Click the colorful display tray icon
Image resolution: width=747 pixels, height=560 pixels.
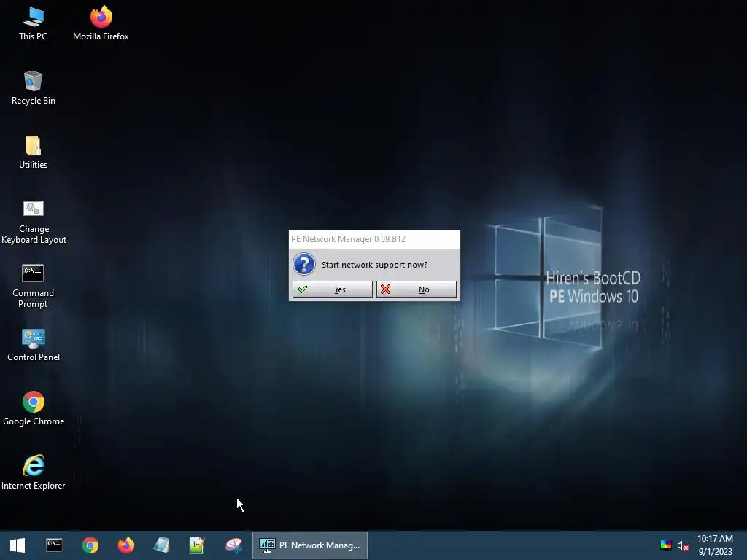point(666,545)
